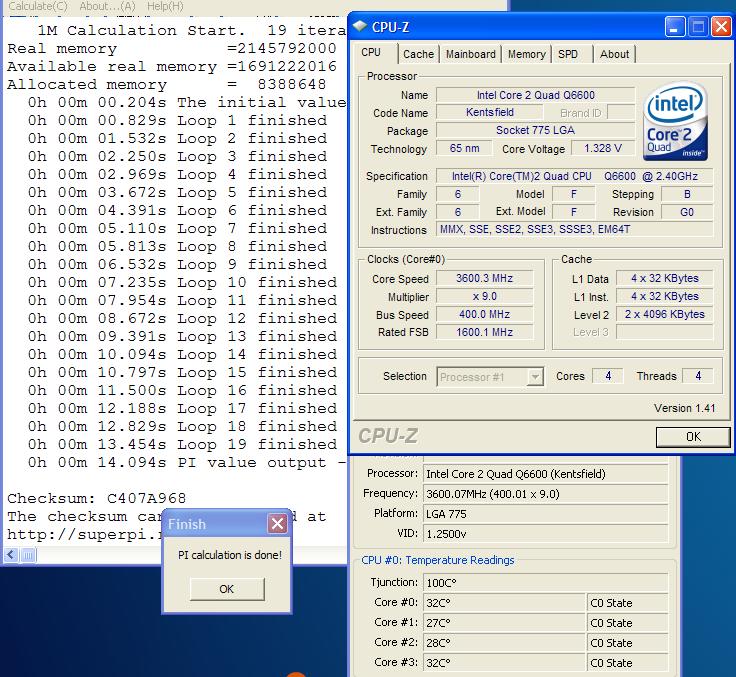Click Core #3 C0 State field
The image size is (736, 677).
[x=628, y=663]
